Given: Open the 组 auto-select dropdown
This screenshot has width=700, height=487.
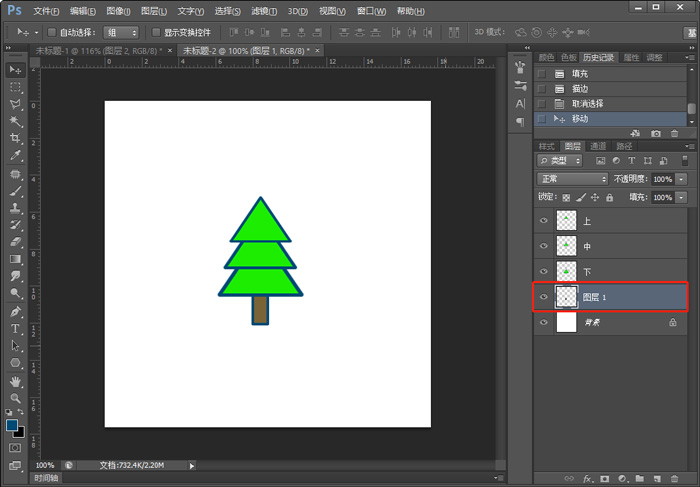Looking at the screenshot, I should click(x=121, y=32).
